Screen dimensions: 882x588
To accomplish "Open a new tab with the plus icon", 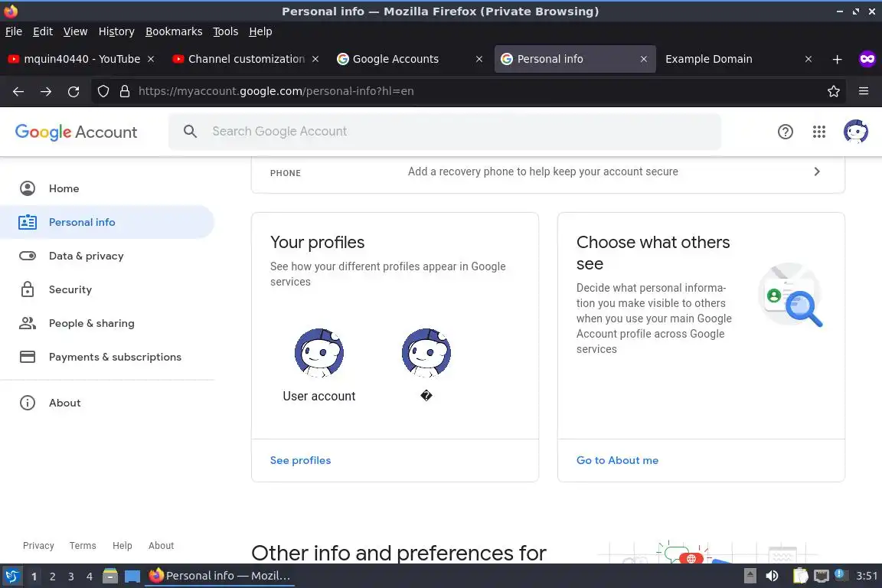I will 837,59.
